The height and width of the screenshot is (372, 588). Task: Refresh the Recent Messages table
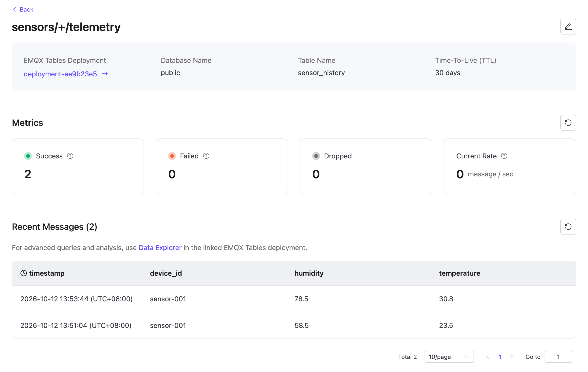(x=568, y=227)
